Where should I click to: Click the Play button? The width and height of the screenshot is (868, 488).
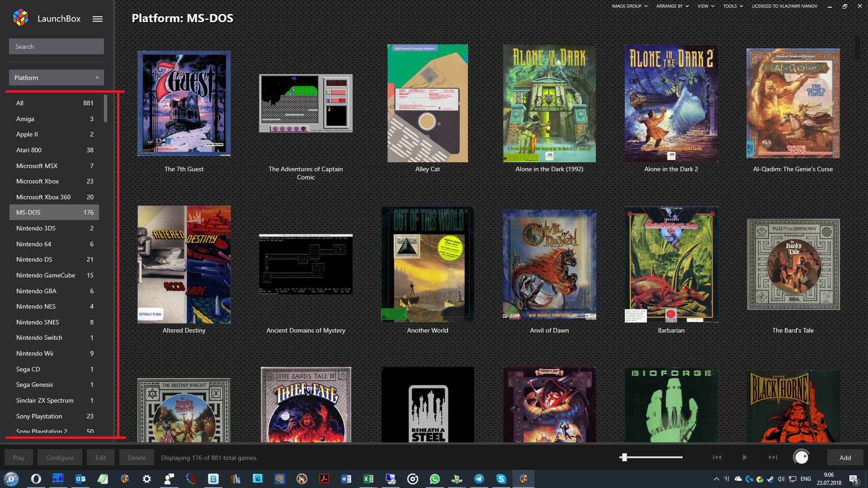pyautogui.click(x=19, y=458)
